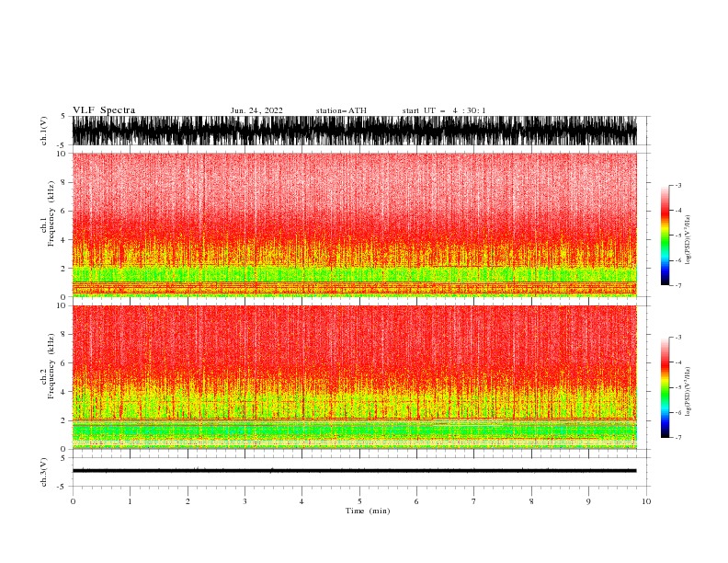728x563 pixels.
Task: Click the 'VLF Spectra' title text
Action: tap(104, 110)
